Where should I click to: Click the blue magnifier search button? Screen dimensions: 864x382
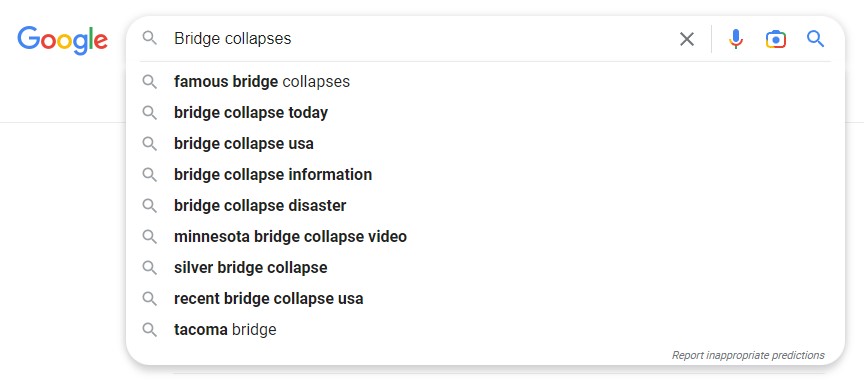(816, 39)
